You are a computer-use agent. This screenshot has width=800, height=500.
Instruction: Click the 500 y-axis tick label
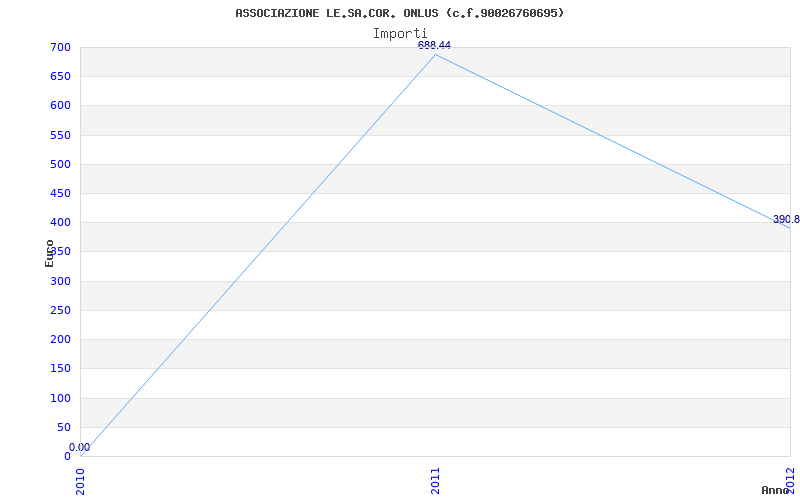pos(60,164)
